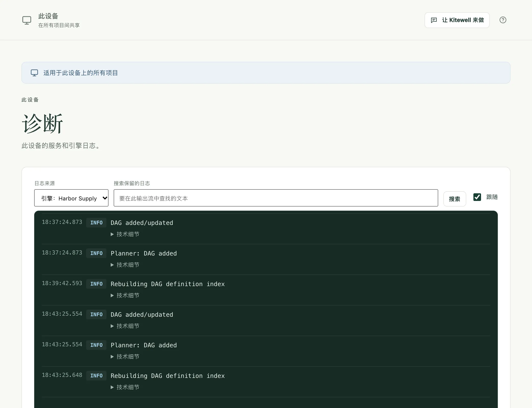Image resolution: width=532 pixels, height=408 pixels.
Task: Click the INFO badge at 18:43:25.648
Action: click(x=96, y=376)
